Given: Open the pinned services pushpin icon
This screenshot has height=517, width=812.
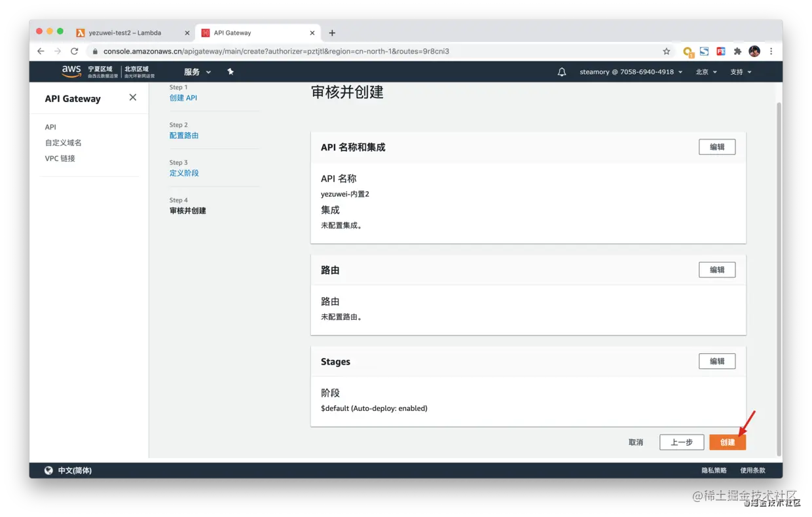Looking at the screenshot, I should [231, 71].
